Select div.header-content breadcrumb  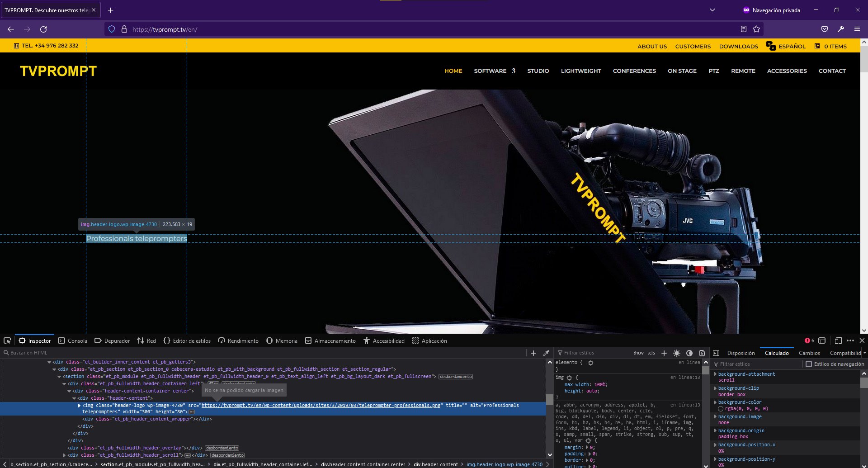click(435, 464)
